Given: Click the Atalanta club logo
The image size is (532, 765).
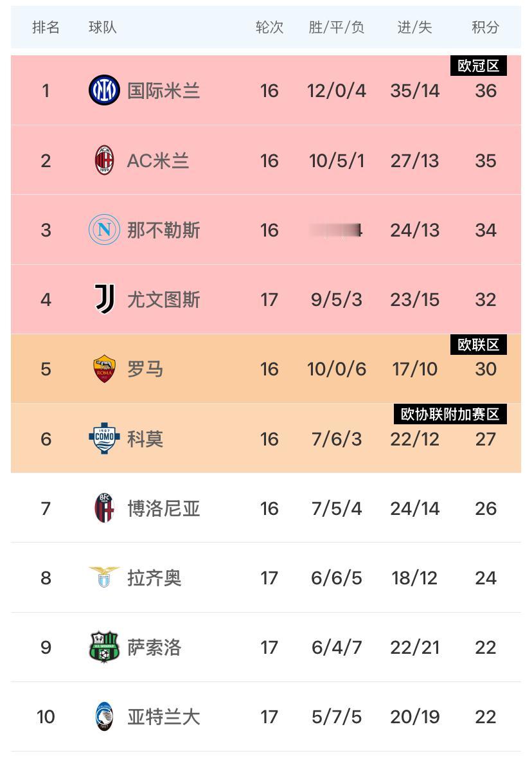Looking at the screenshot, I should pos(104,716).
